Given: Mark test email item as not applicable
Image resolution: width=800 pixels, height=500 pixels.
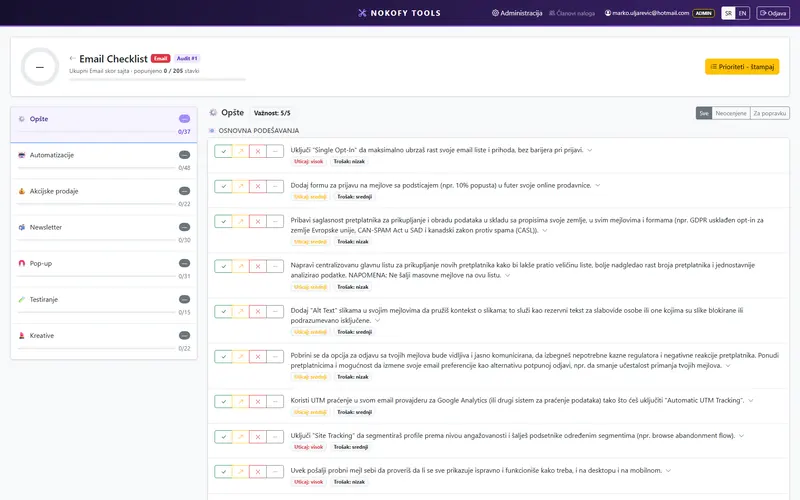Looking at the screenshot, I should point(275,472).
